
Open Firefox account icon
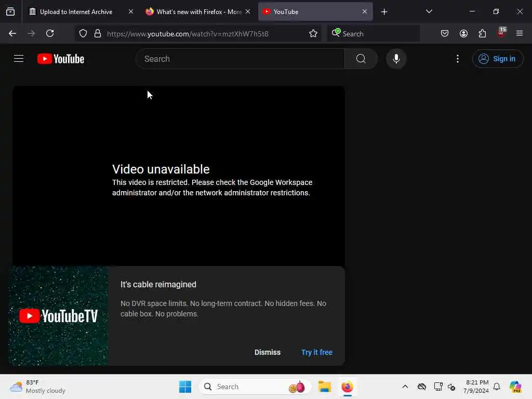point(463,33)
